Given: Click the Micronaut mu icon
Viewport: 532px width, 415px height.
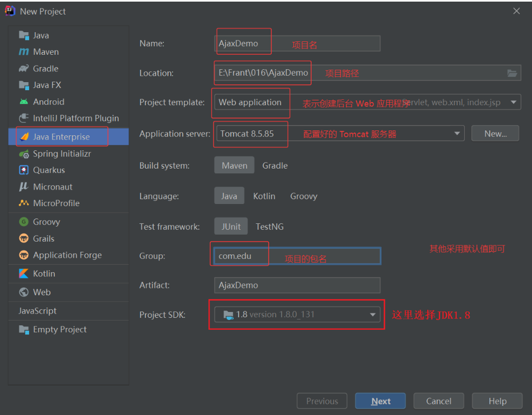Looking at the screenshot, I should (x=24, y=186).
